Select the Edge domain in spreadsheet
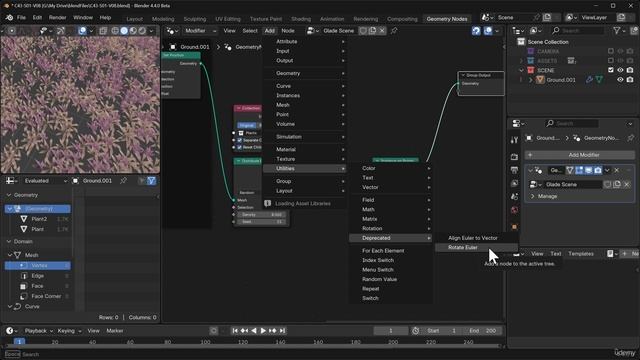The image size is (640, 360). point(38,276)
